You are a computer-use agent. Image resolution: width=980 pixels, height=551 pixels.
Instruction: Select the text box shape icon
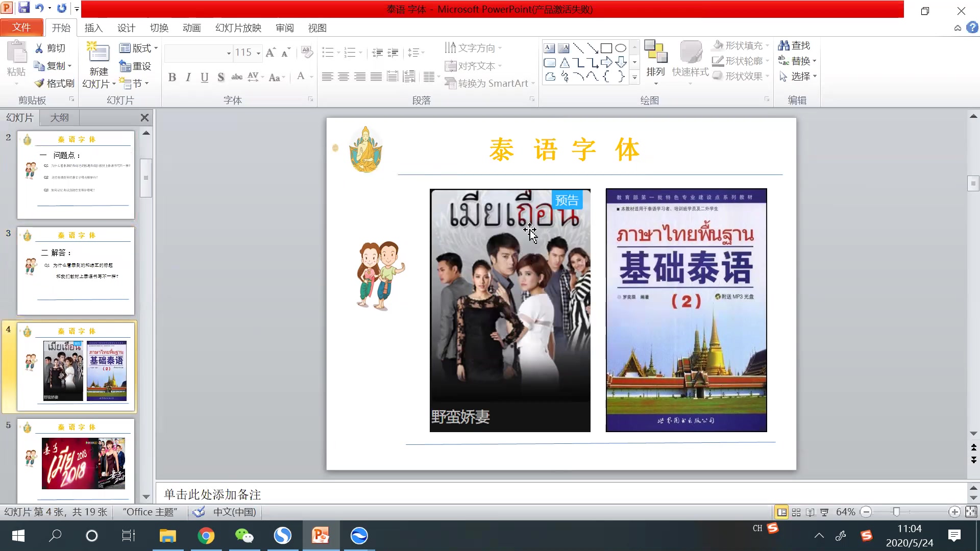coord(550,48)
